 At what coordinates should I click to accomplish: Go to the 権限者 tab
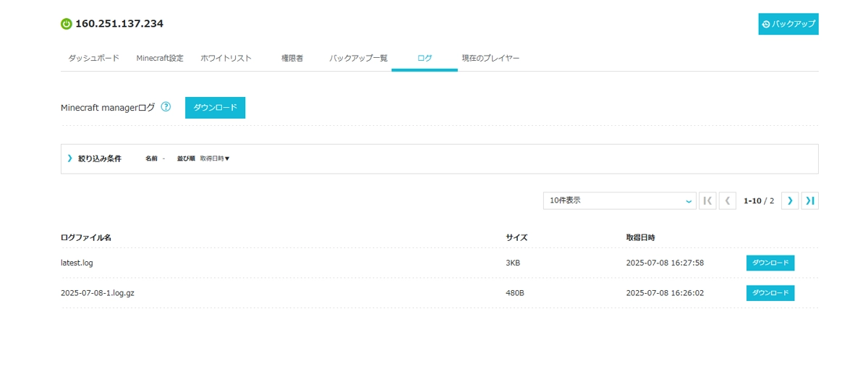click(x=292, y=58)
